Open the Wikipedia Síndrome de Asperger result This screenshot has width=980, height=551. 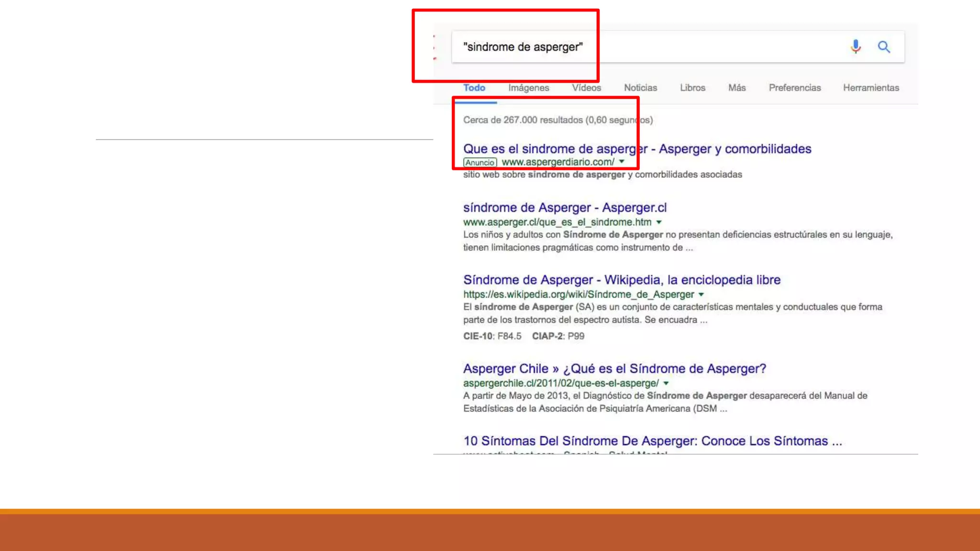[x=621, y=280]
